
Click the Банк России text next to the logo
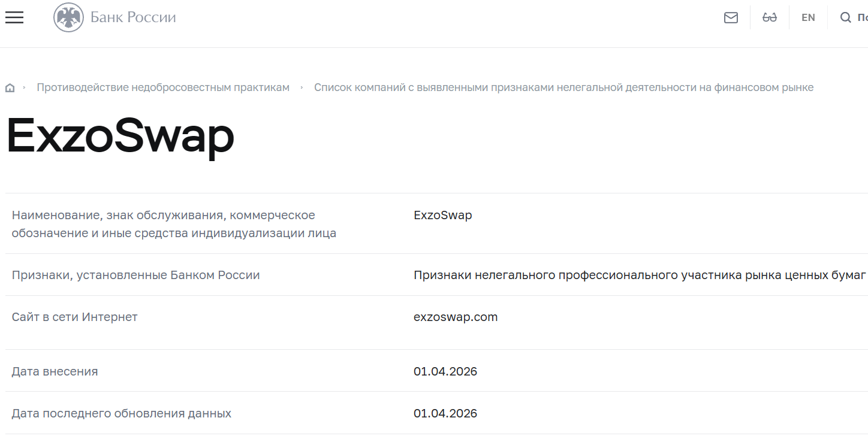[132, 17]
